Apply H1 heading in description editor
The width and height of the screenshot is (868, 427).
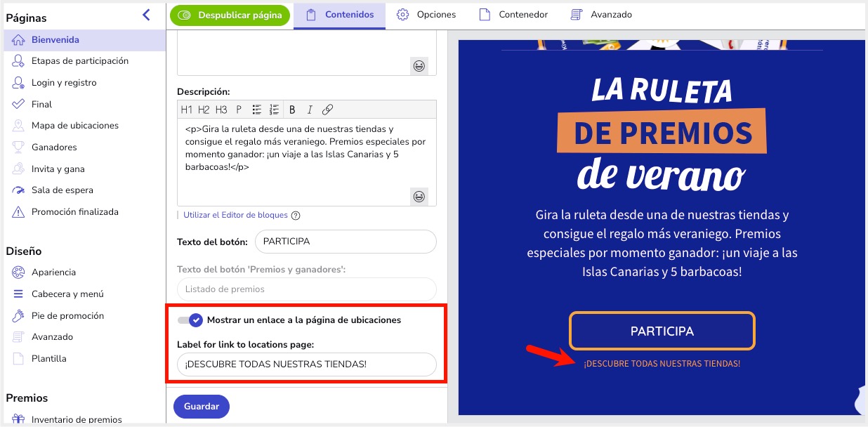[x=186, y=110]
